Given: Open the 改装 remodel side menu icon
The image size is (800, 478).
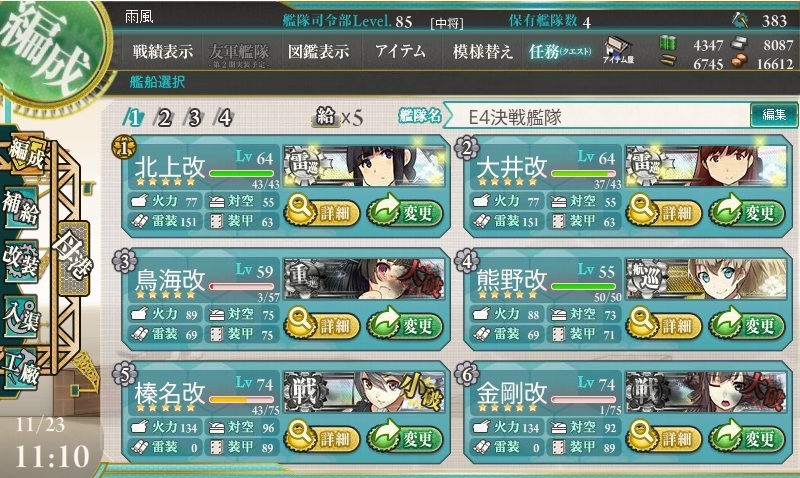Looking at the screenshot, I should pyautogui.click(x=21, y=261).
